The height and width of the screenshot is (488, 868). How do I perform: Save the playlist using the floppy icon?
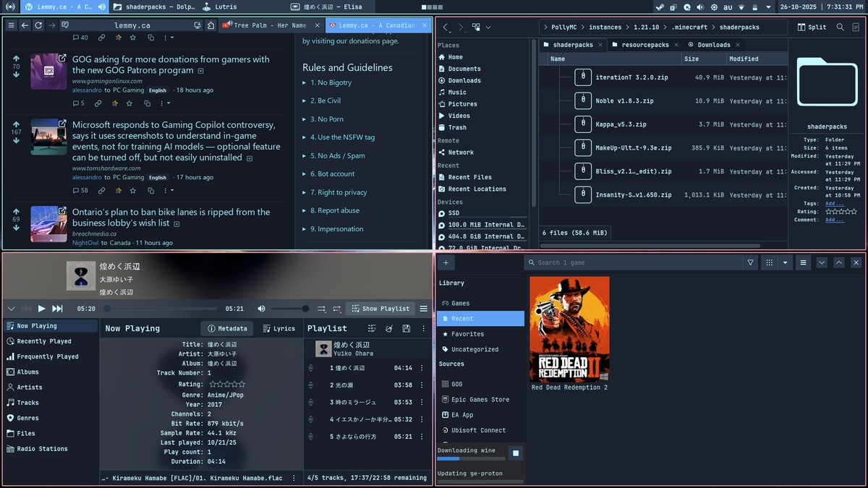407,328
